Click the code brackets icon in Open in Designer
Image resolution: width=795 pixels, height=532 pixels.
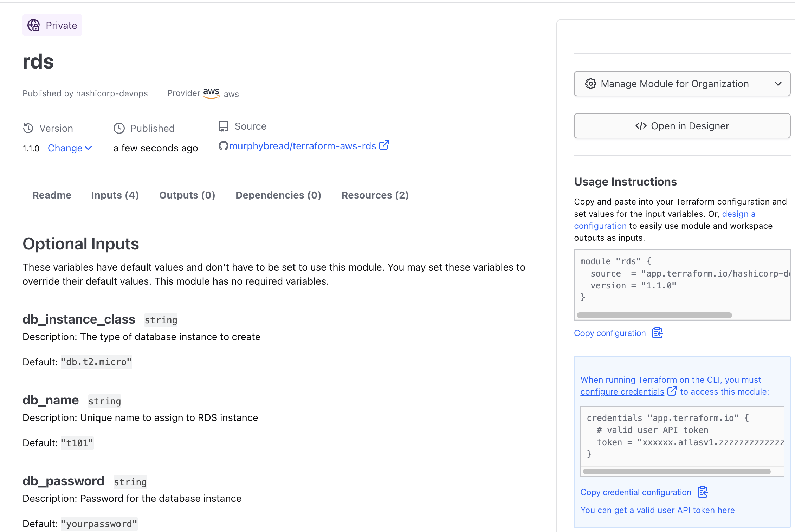(x=641, y=126)
